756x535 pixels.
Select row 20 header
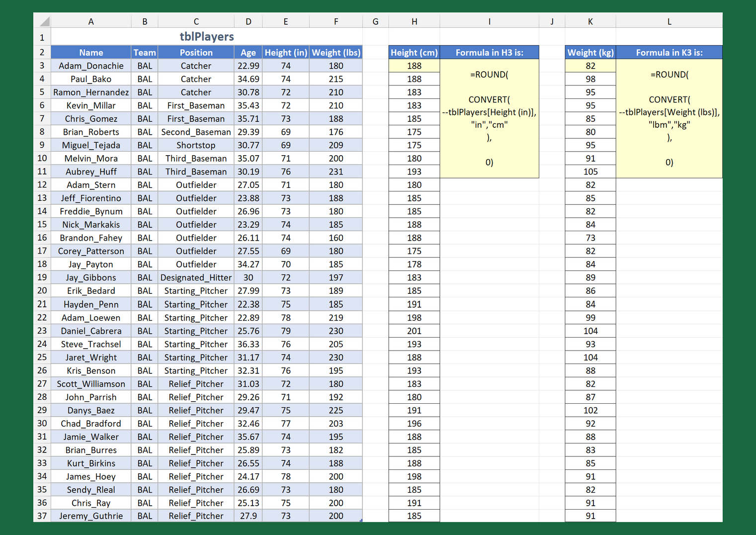42,291
